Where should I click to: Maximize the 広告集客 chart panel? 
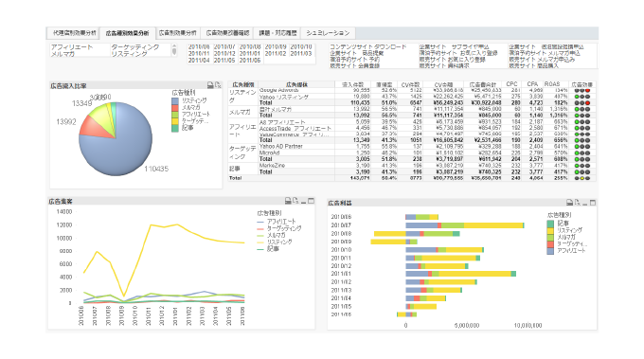tap(311, 201)
